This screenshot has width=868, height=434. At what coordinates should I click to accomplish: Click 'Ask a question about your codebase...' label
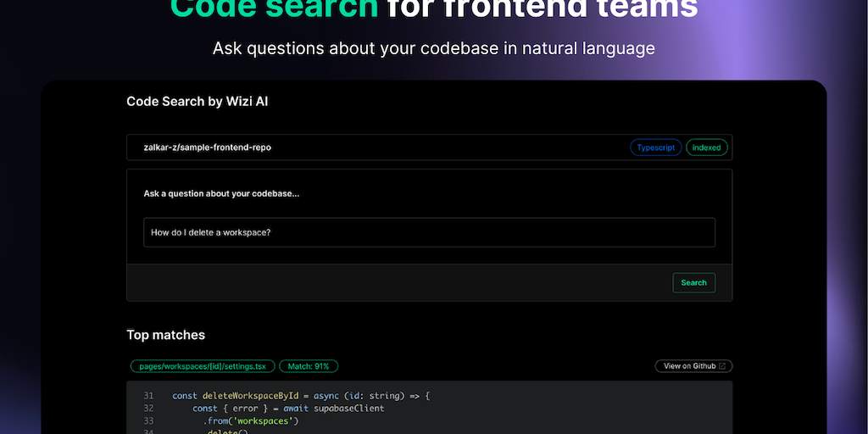[221, 193]
